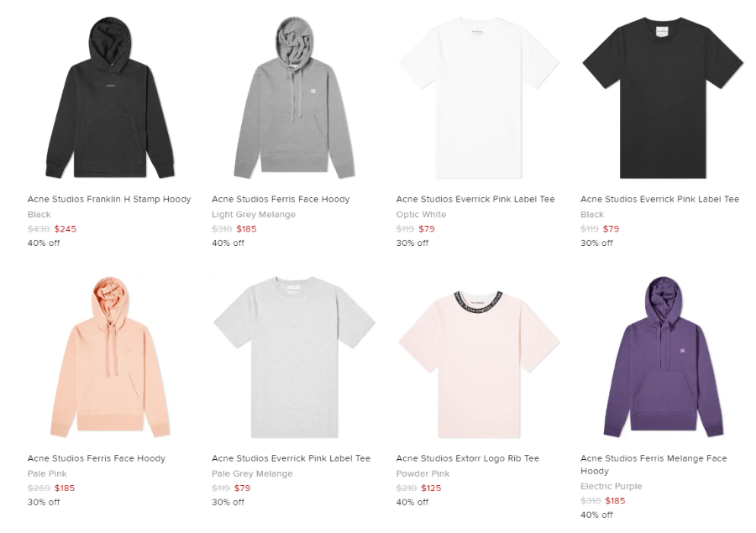Viewport: 756px width, 533px height.
Task: View the powder pink Extorr Logo Rib Tee photo
Action: [x=479, y=364]
